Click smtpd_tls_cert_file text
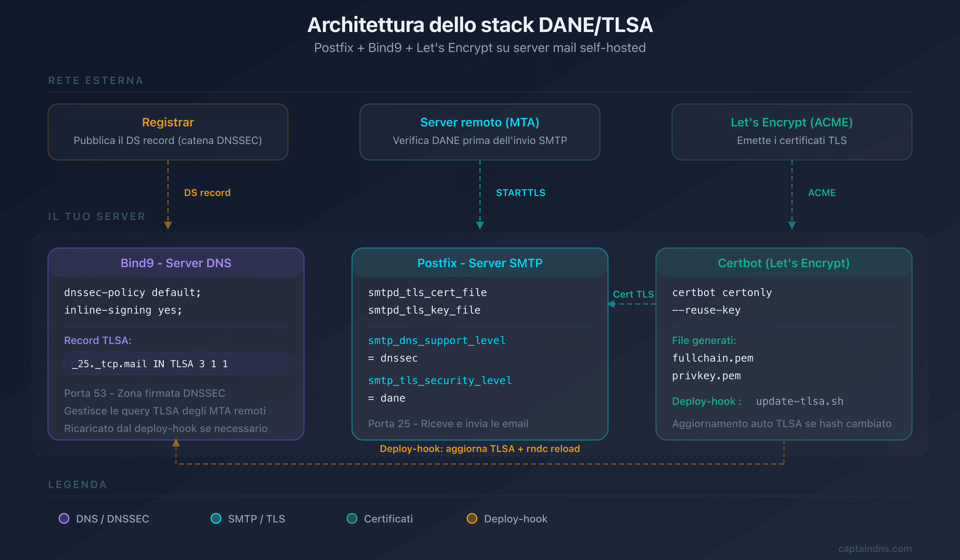The height and width of the screenshot is (560, 960). [427, 292]
